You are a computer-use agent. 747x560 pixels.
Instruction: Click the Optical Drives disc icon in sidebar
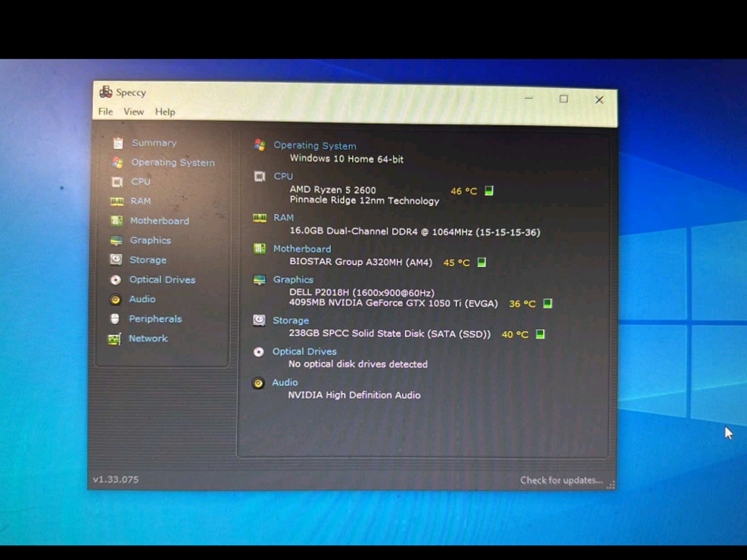pos(116,280)
